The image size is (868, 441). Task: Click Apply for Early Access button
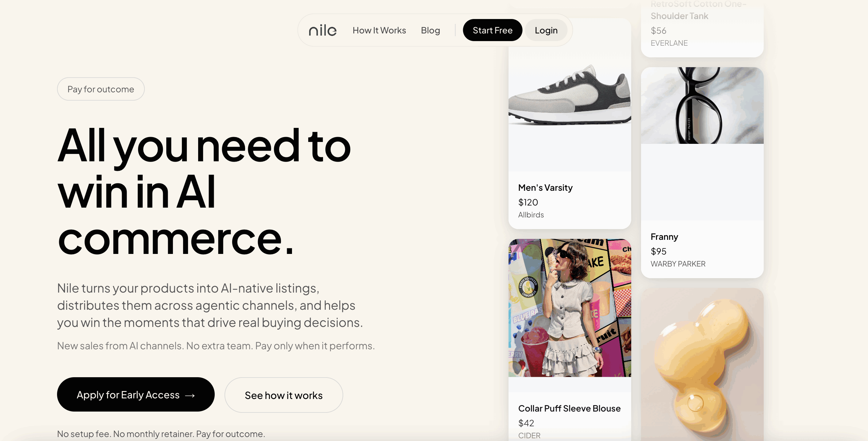pos(136,394)
